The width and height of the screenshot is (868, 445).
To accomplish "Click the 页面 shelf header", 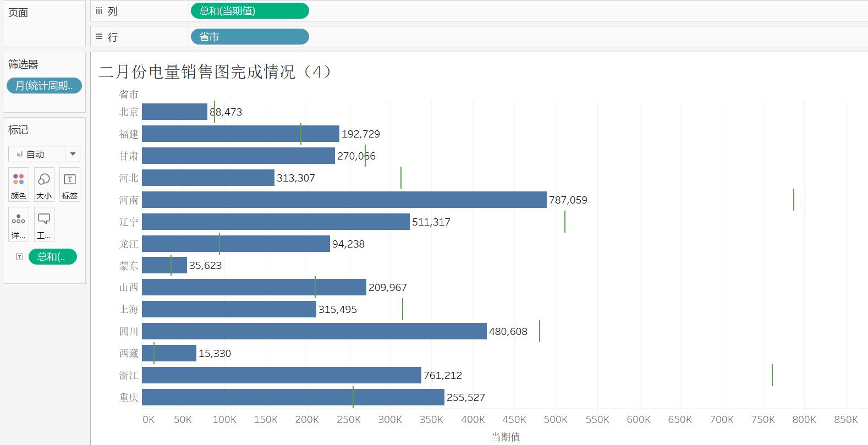I will click(18, 12).
